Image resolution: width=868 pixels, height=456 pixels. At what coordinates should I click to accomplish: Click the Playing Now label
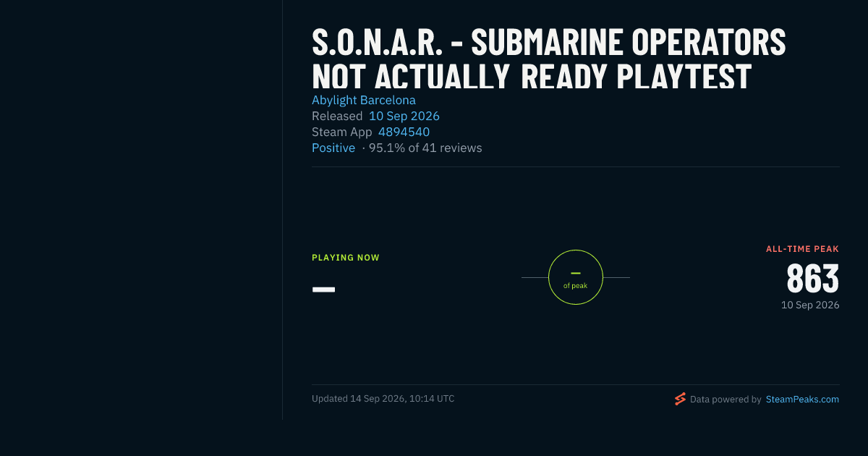point(346,258)
